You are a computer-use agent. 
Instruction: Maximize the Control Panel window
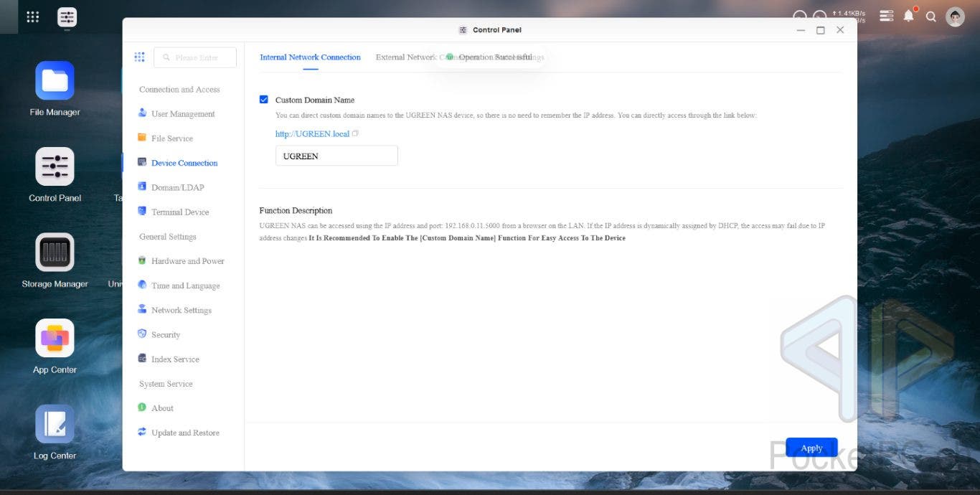(821, 30)
